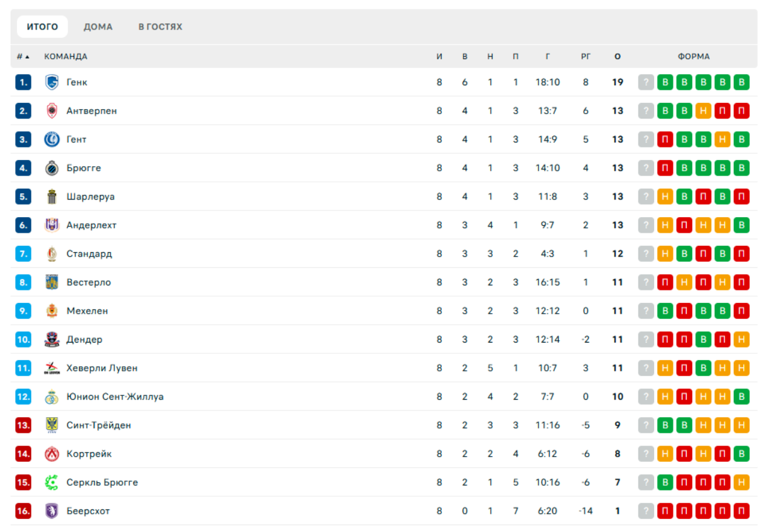Click Беерсхот's last red П form badge
The height and width of the screenshot is (532, 767).
tap(741, 511)
